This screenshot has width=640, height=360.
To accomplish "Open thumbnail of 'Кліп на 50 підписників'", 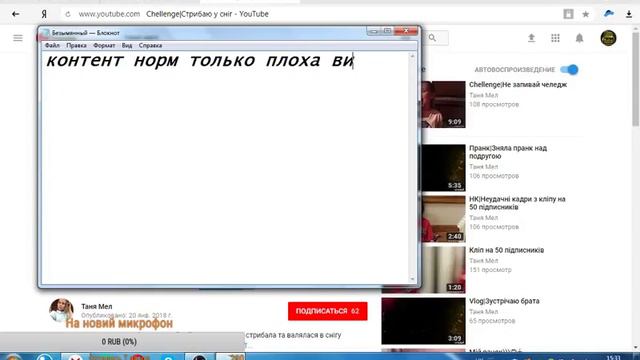I will (443, 270).
